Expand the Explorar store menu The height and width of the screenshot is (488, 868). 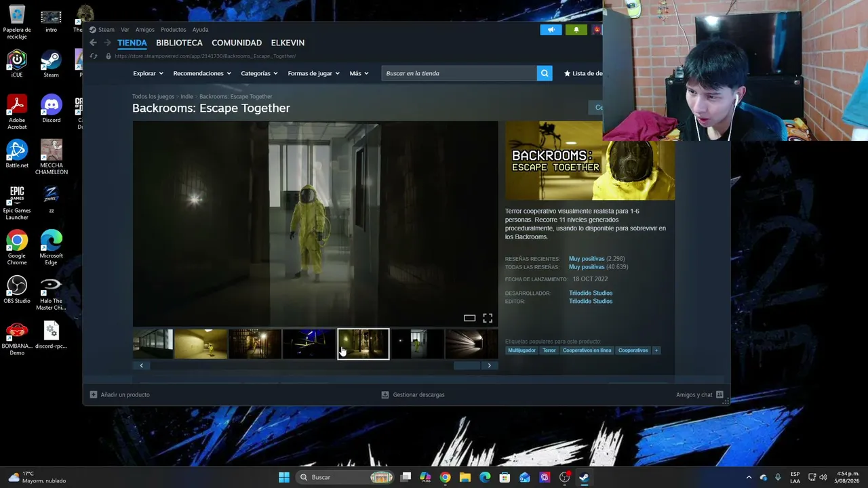pyautogui.click(x=149, y=73)
